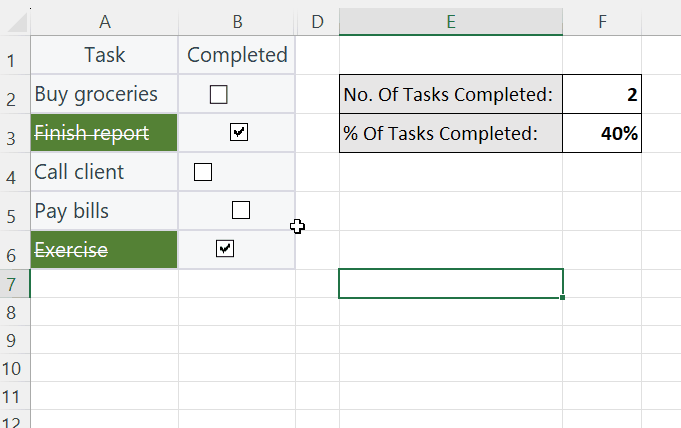Select the Call client cell
The image size is (681, 428).
tap(104, 172)
